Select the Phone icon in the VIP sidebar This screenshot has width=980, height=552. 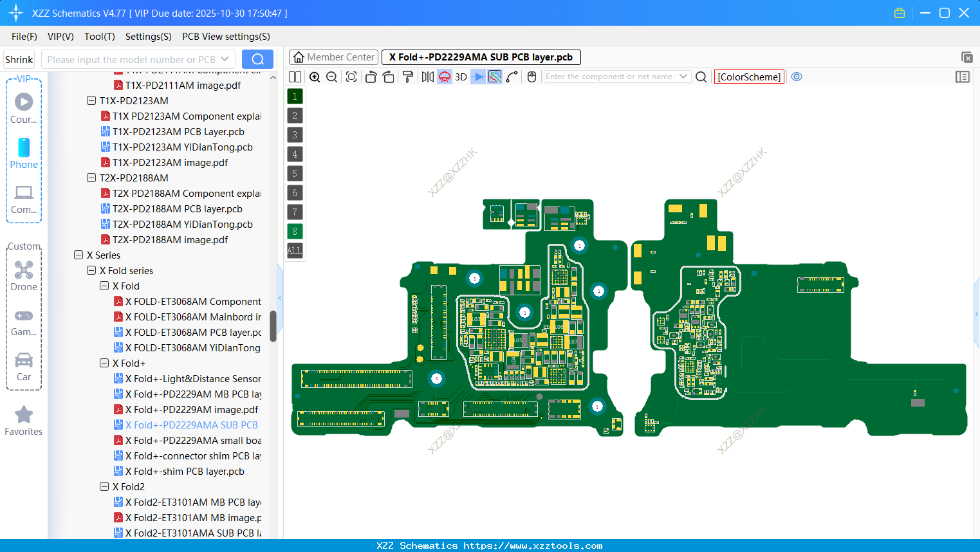[x=24, y=148]
